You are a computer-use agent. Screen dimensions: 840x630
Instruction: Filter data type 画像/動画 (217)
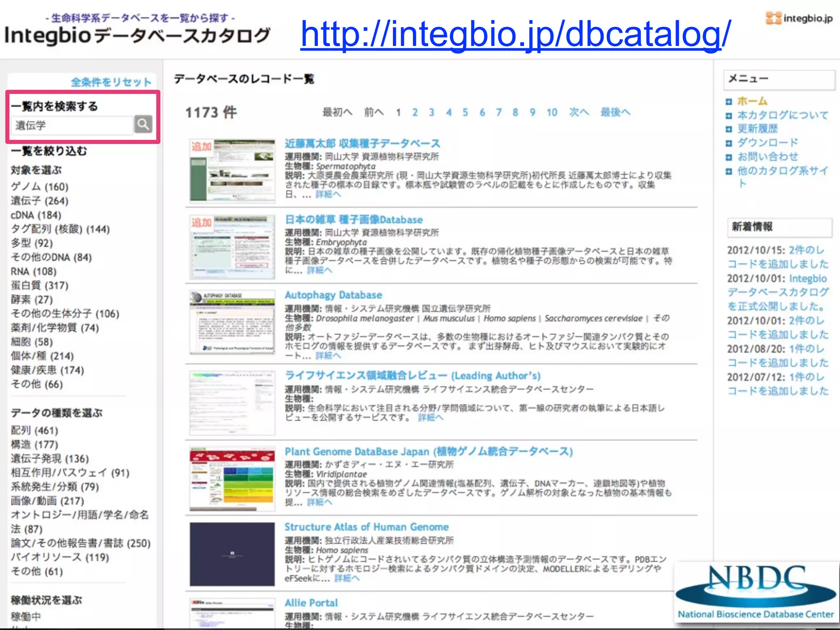point(48,501)
